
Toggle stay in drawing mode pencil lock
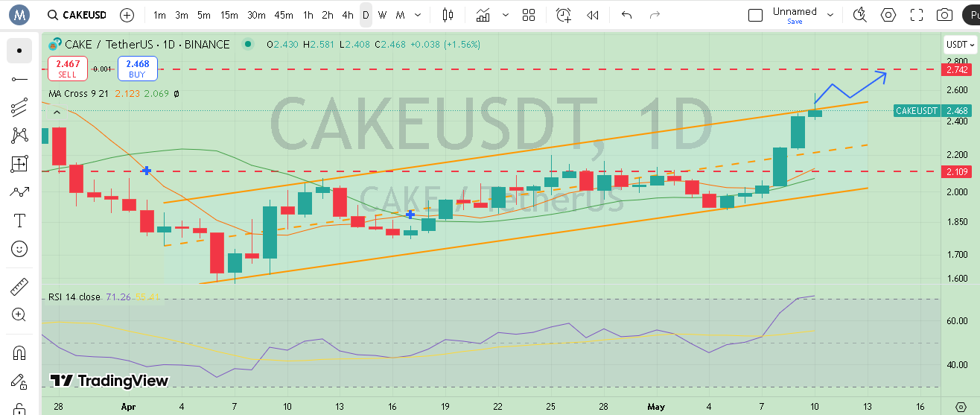coord(19,381)
